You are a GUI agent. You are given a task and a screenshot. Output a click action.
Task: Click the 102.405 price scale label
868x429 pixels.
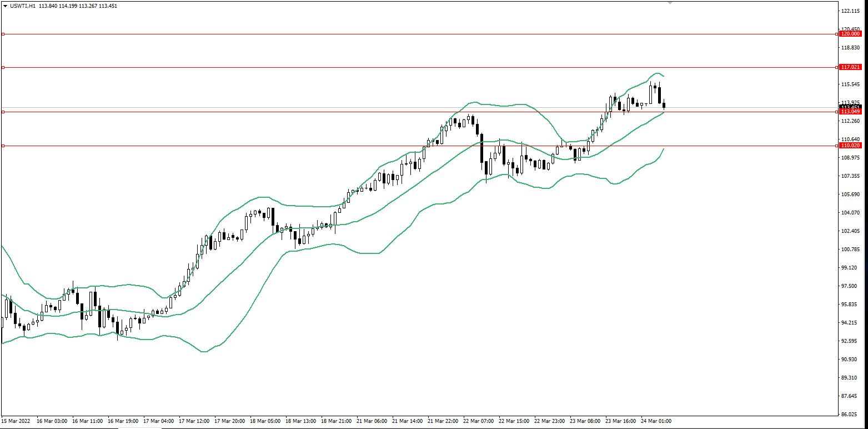point(850,231)
